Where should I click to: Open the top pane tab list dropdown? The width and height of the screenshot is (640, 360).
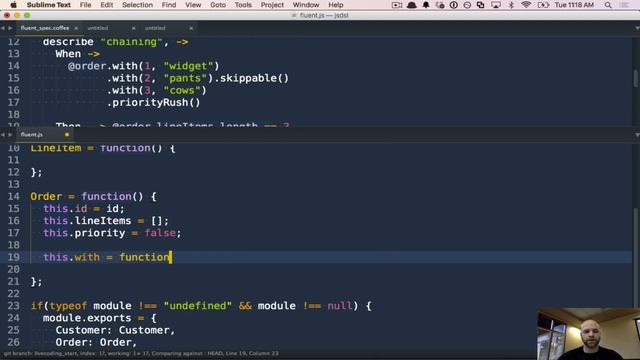[x=637, y=28]
